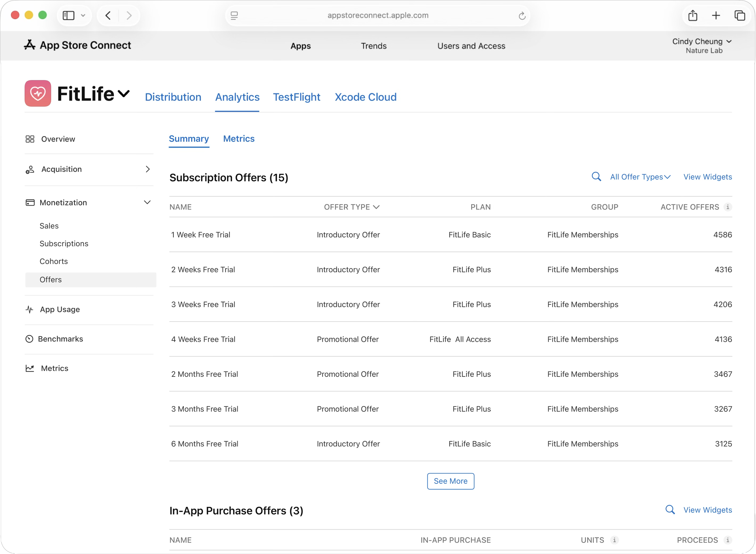The image size is (756, 554).
Task: Click the Safari share icon
Action: [693, 15]
